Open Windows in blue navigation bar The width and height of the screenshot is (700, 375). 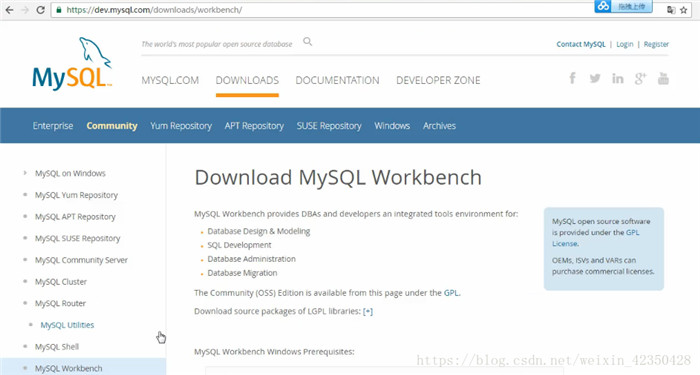coord(392,126)
